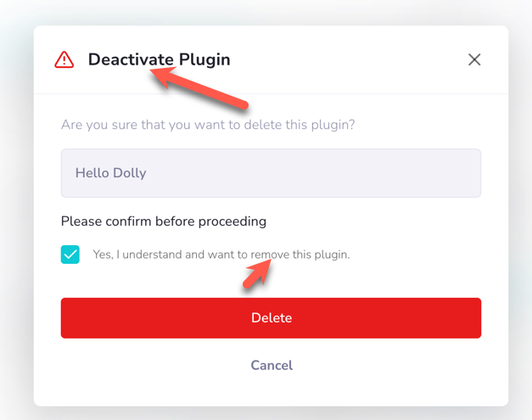
Task: Click the white checkmark inside the checkbox
Action: point(70,255)
